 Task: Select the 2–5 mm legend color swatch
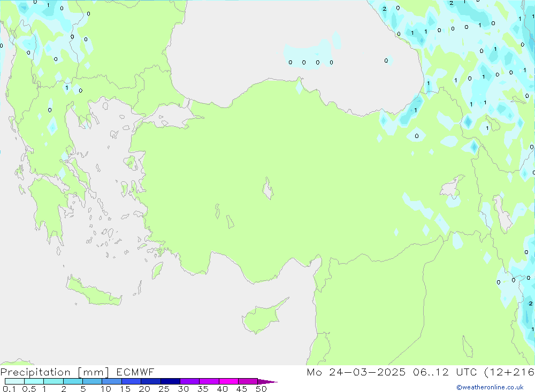[73, 381]
